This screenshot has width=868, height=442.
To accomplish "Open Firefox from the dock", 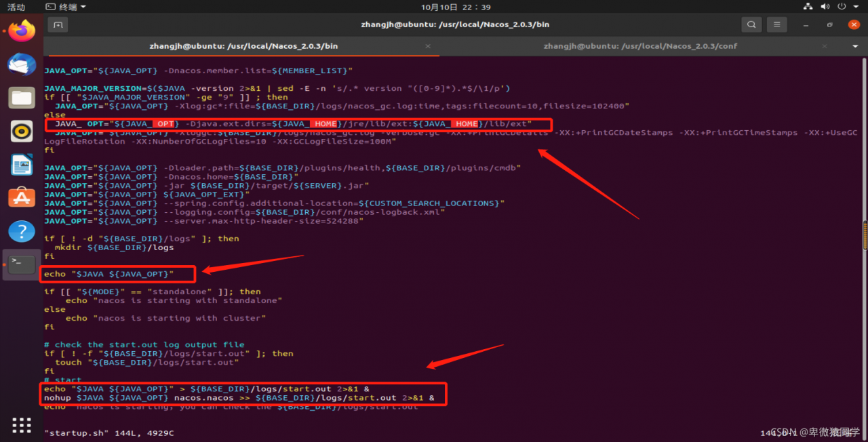I will (x=22, y=31).
